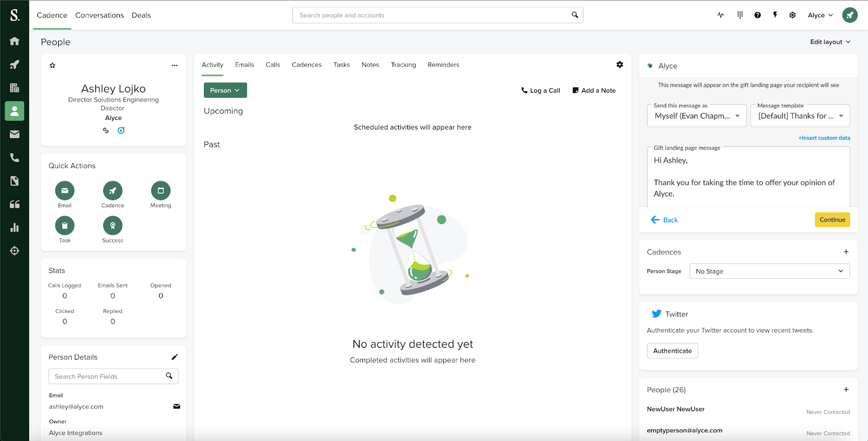Image resolution: width=868 pixels, height=441 pixels.
Task: Click envelope icon next to ashley@alyce.com
Action: (x=176, y=406)
